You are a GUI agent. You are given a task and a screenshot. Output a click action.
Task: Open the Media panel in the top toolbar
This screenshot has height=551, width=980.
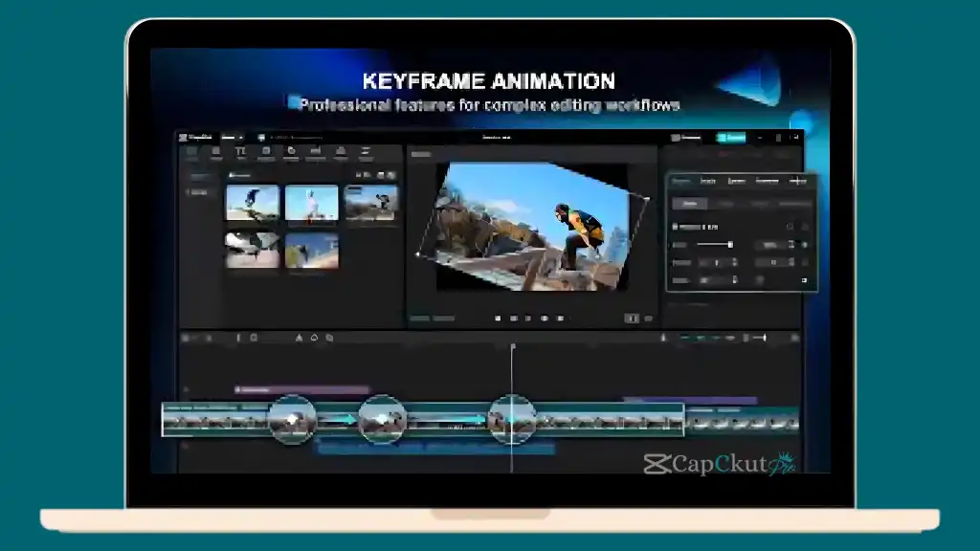(191, 153)
